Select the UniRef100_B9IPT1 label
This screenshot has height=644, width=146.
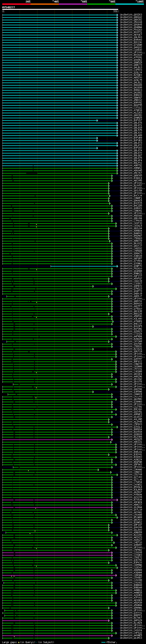(x=131, y=32)
